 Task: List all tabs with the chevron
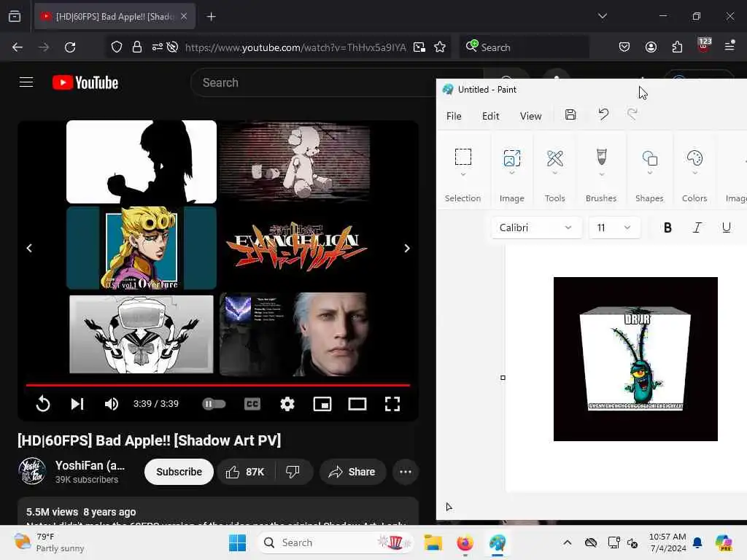602,16
